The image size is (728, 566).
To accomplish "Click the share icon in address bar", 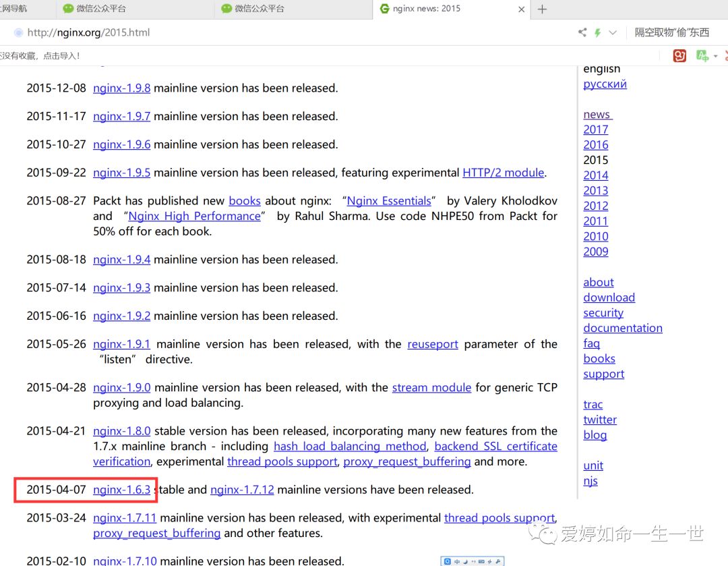I will (582, 32).
